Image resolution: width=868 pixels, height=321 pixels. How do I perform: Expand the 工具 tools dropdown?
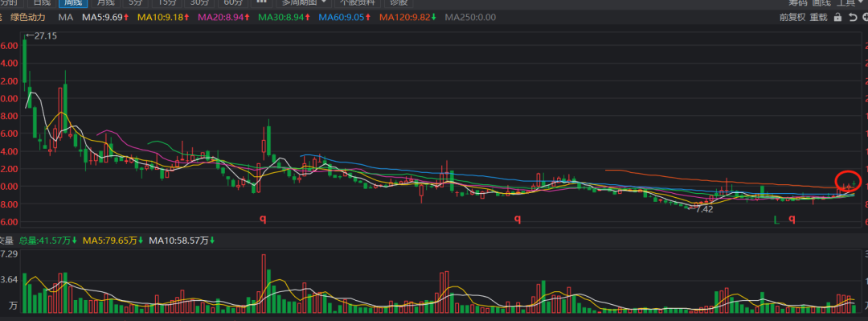850,2
